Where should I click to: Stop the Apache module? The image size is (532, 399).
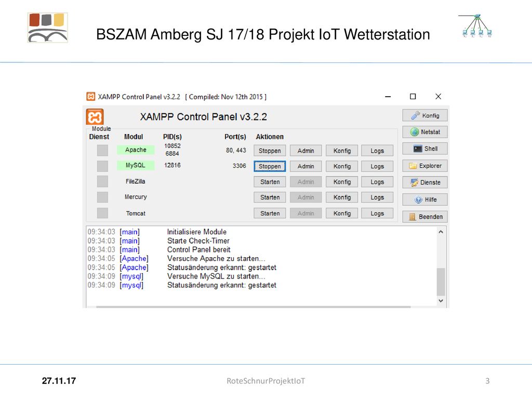(x=270, y=151)
